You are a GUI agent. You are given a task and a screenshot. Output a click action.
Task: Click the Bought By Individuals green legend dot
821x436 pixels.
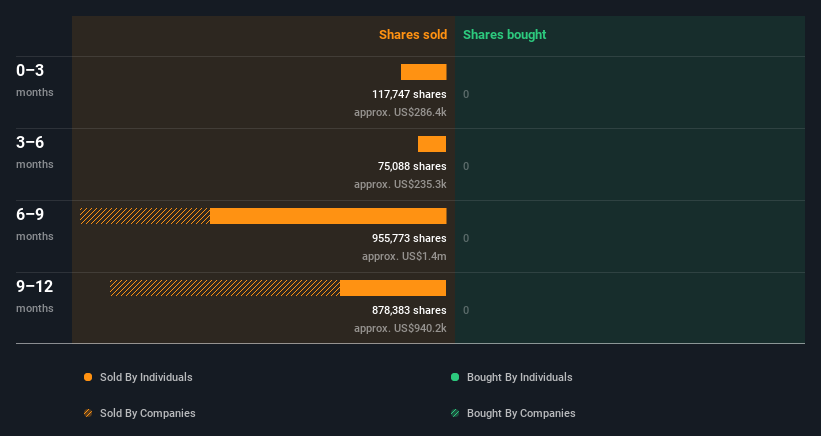click(x=455, y=377)
